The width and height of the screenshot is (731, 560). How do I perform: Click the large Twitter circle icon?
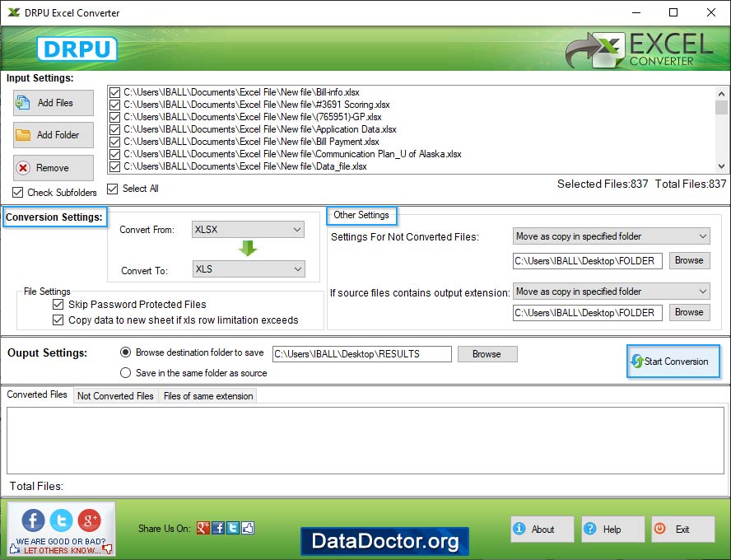click(62, 520)
